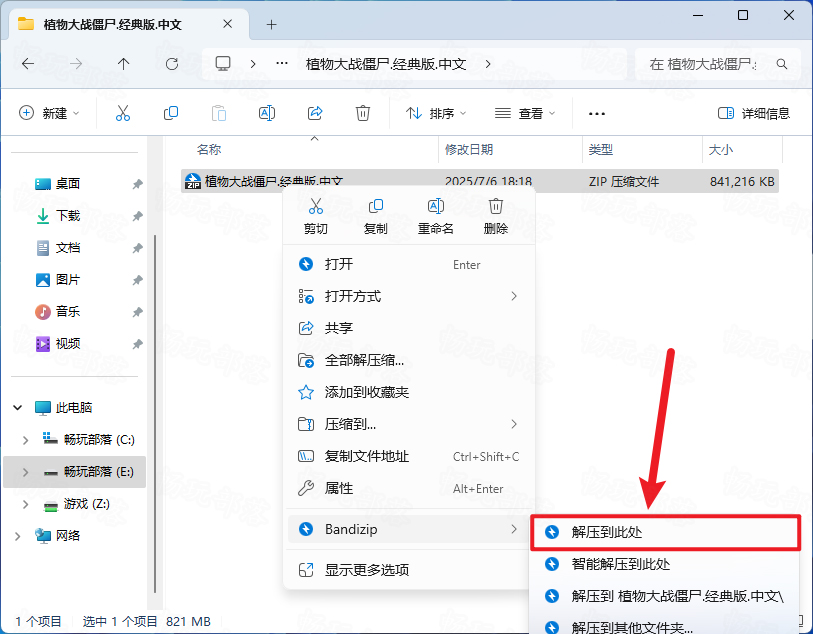The image size is (813, 634).
Task: Choose 解压到 植物大战僵尸.经典版.中文\ option
Action: [x=666, y=596]
